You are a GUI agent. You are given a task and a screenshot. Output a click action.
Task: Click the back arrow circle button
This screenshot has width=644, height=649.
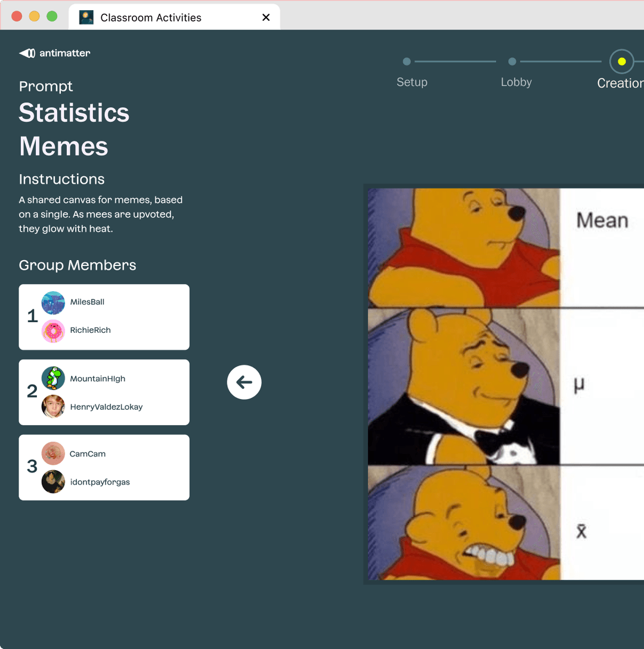tap(244, 382)
